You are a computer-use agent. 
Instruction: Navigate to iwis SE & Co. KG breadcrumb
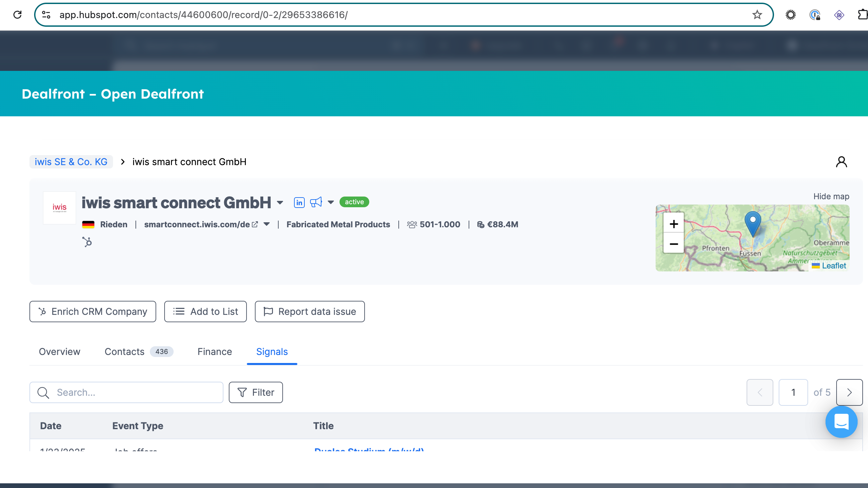pos(71,162)
